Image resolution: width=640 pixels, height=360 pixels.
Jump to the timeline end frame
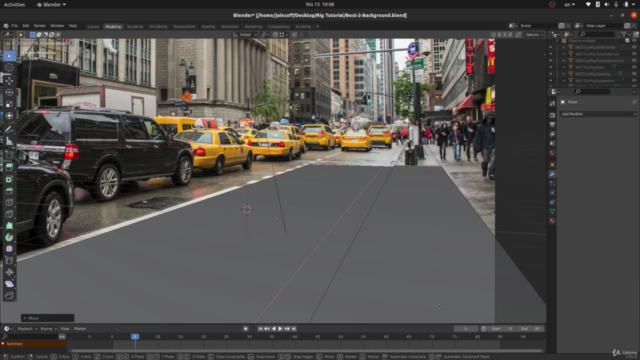293,329
